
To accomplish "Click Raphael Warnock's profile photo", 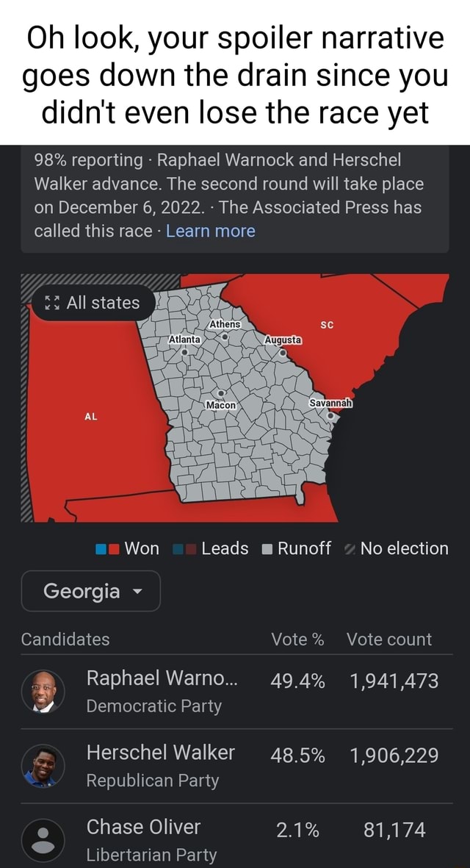I will pos(43,692).
